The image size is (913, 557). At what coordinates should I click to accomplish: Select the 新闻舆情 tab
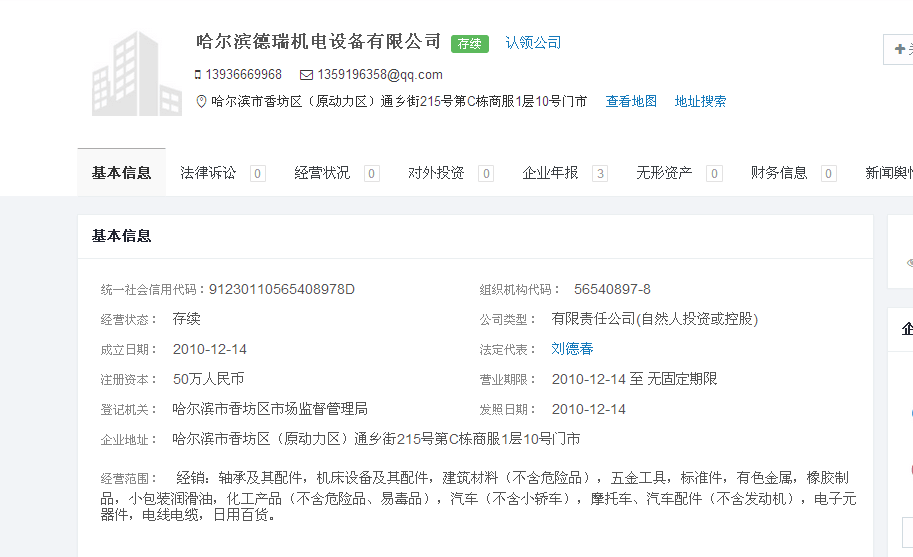(888, 173)
